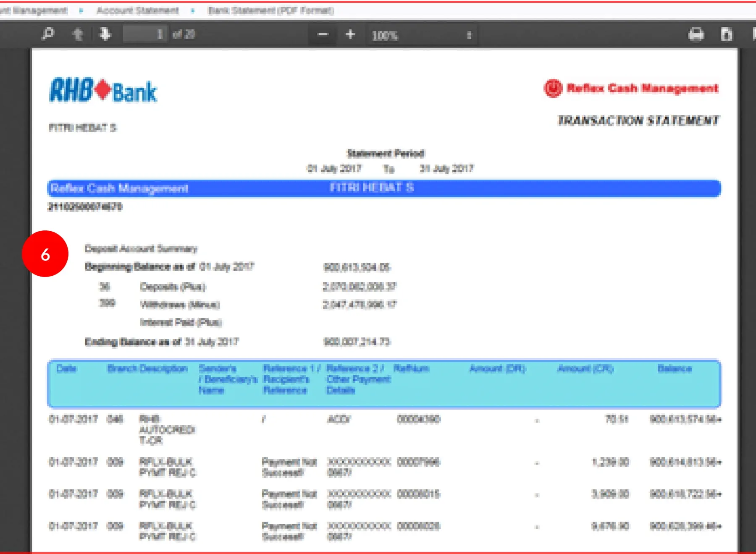Viewport: 756px width, 554px height.
Task: Zoom out with the minus button
Action: tap(323, 34)
